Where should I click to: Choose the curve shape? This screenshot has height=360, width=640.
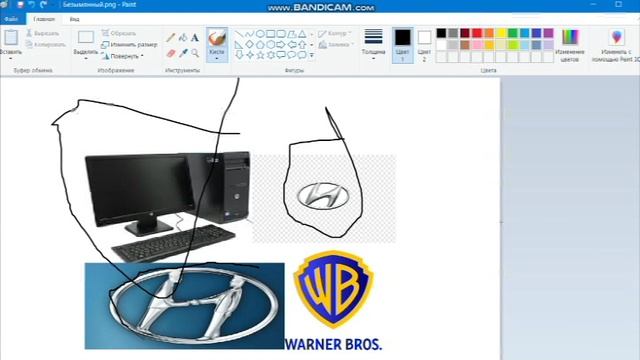[249, 34]
